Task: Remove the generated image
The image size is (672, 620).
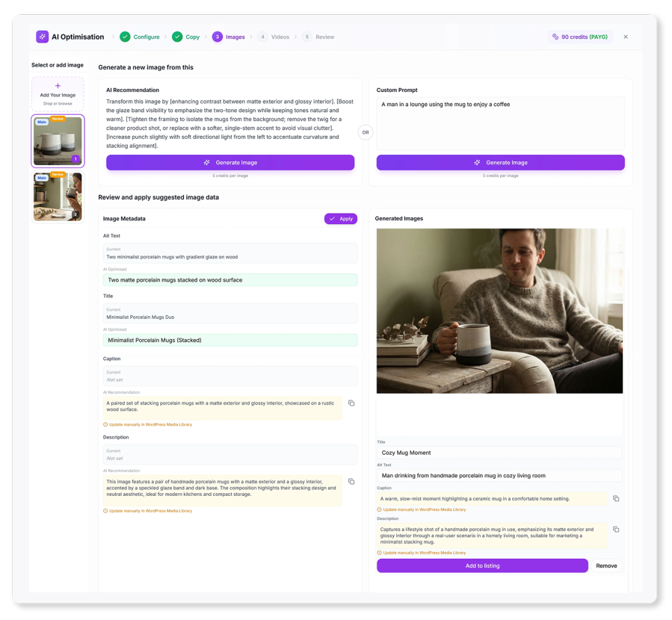Action: tap(606, 565)
